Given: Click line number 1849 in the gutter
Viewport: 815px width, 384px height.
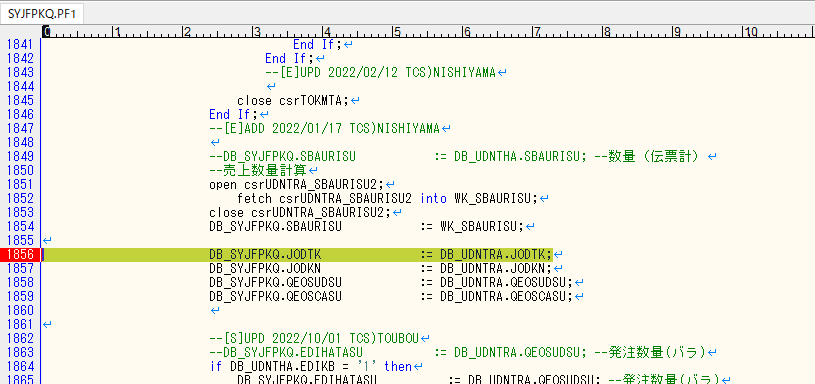Looking at the screenshot, I should [20, 156].
